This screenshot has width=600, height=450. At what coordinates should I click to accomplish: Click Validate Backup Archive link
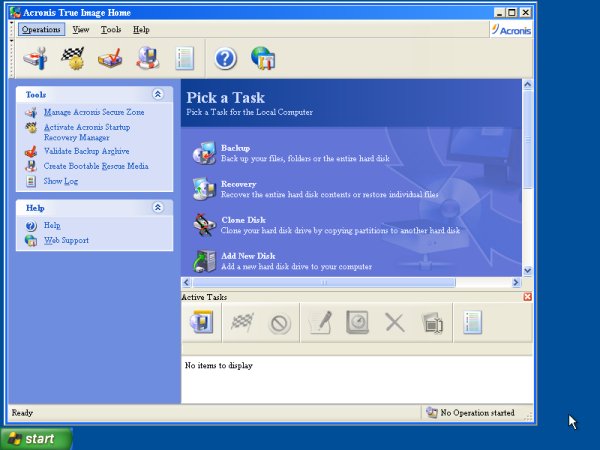86,151
